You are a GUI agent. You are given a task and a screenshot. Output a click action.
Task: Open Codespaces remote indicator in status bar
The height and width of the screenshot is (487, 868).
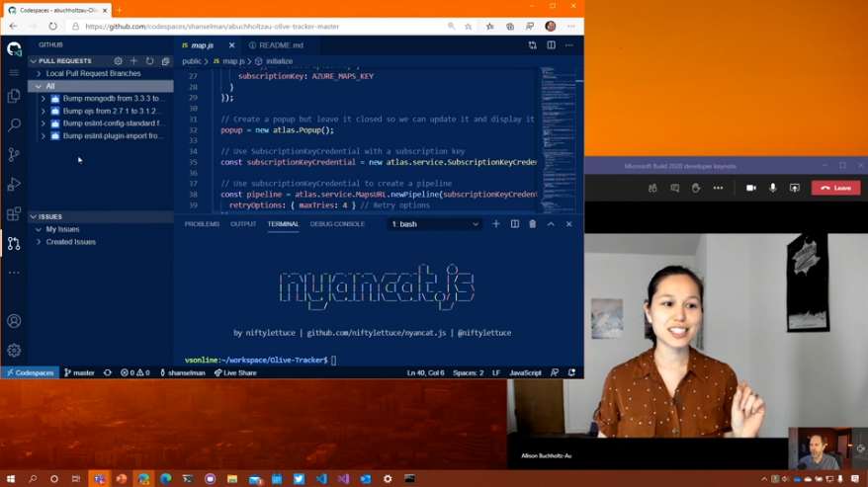(x=31, y=373)
